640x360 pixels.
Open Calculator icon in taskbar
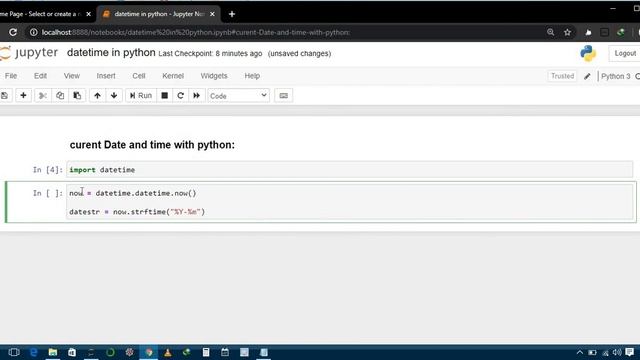point(206,352)
